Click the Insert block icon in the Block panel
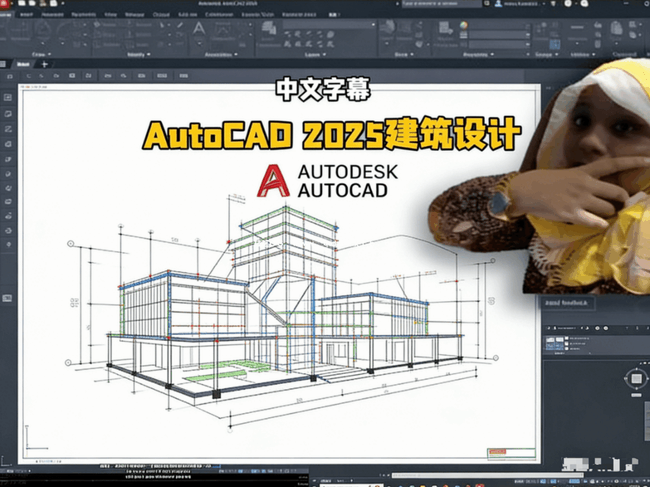650x487 pixels. (x=389, y=28)
